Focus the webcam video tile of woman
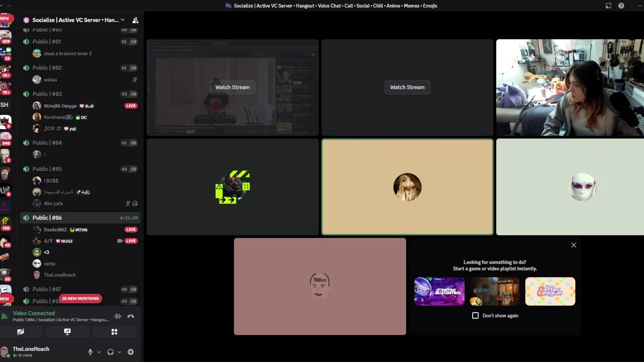The height and width of the screenshot is (362, 644). (570, 87)
